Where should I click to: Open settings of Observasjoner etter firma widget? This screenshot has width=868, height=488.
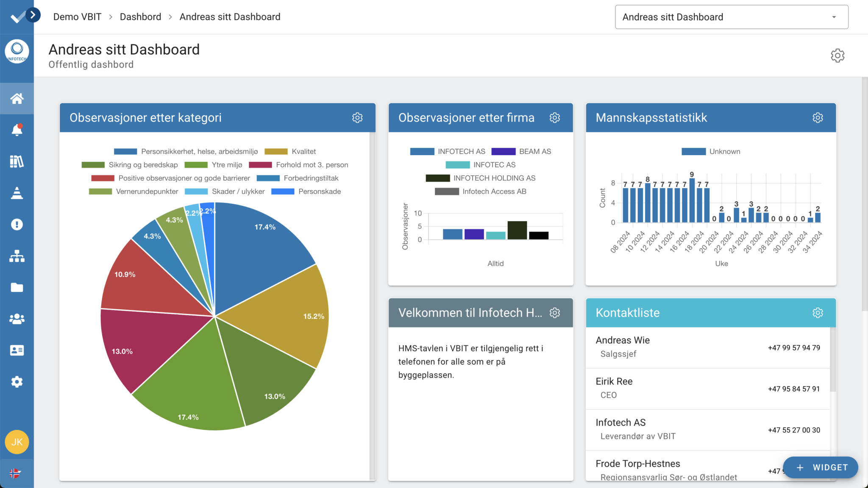[555, 118]
